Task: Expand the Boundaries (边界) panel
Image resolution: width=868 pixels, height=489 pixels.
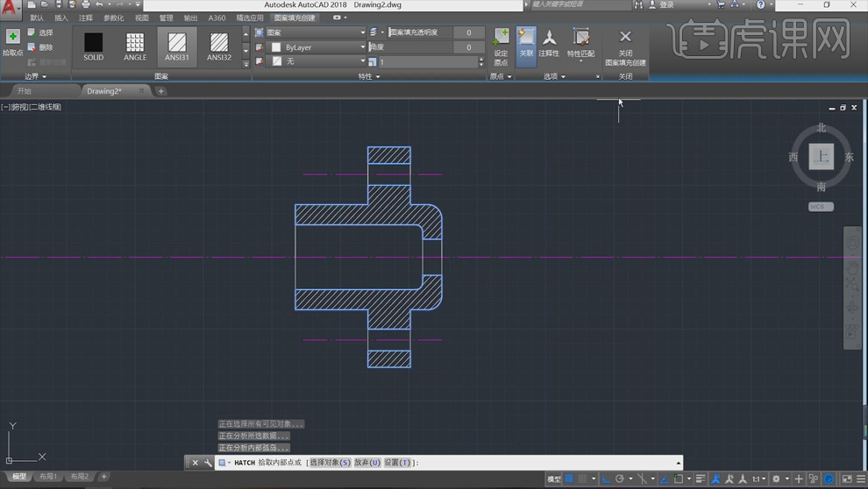Action: [35, 76]
